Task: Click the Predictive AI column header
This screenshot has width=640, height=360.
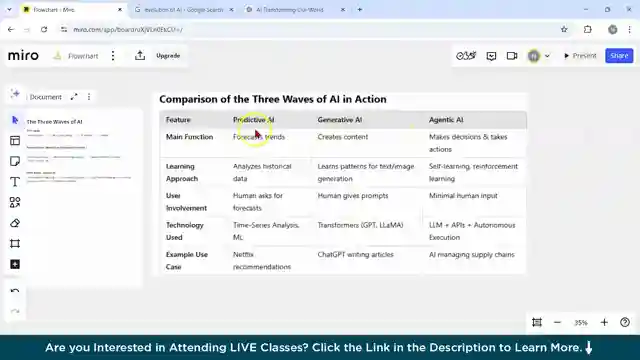Action: (253, 120)
